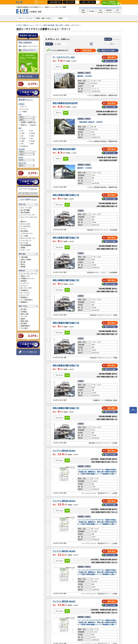Open ワレアハレ新杉田 00203 listing title

(x=64, y=501)
